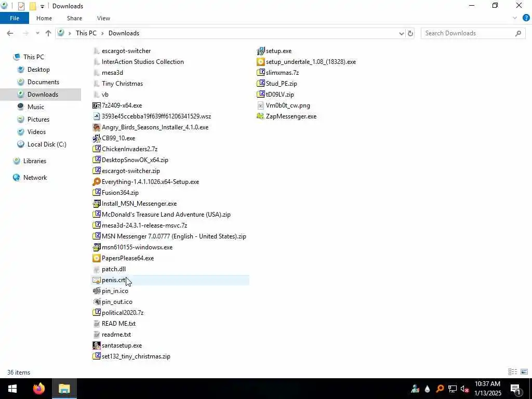Click the Vm0b0t_cw.png file icon
The image size is (532, 399).
pos(261,105)
